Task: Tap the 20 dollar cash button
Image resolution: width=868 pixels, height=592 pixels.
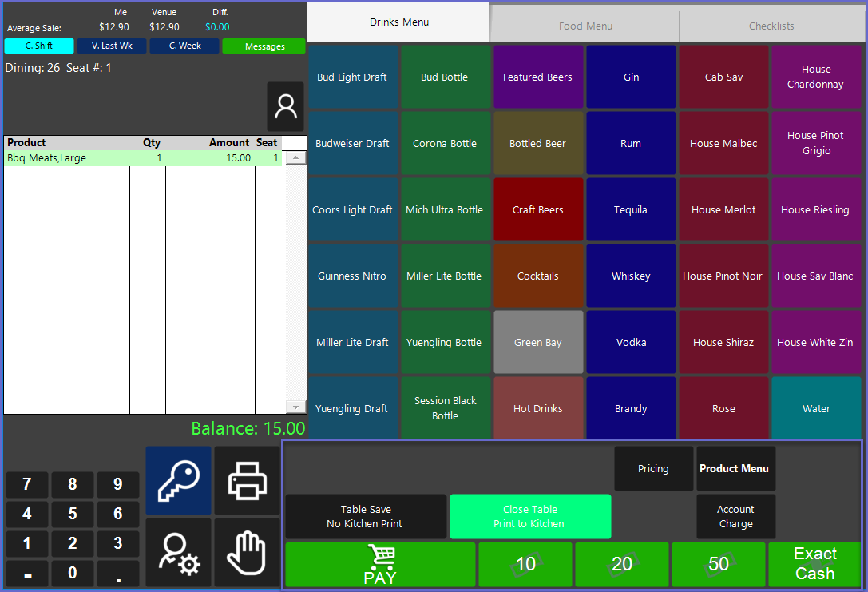Action: (622, 564)
